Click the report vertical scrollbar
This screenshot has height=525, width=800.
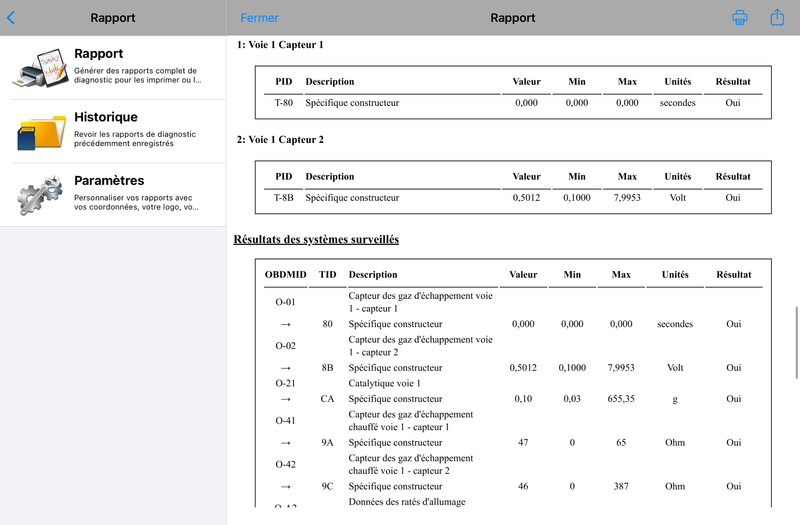[x=796, y=342]
